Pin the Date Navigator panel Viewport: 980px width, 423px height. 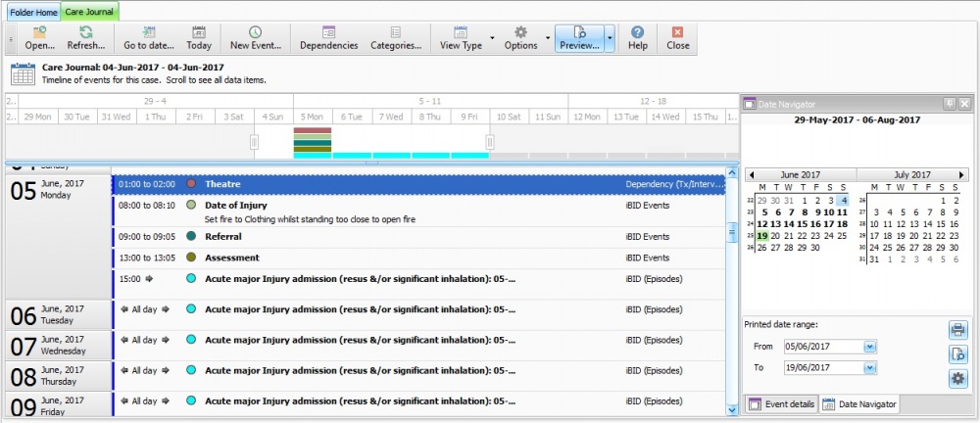pyautogui.click(x=949, y=103)
